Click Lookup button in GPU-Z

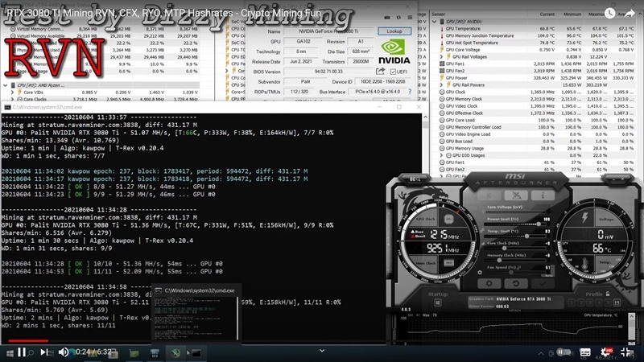(394, 31)
